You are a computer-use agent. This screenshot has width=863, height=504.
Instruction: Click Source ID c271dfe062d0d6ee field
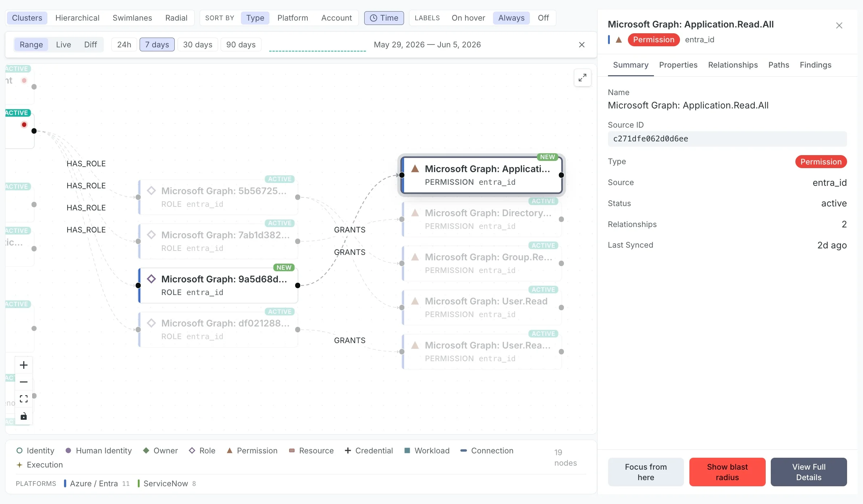pos(727,139)
